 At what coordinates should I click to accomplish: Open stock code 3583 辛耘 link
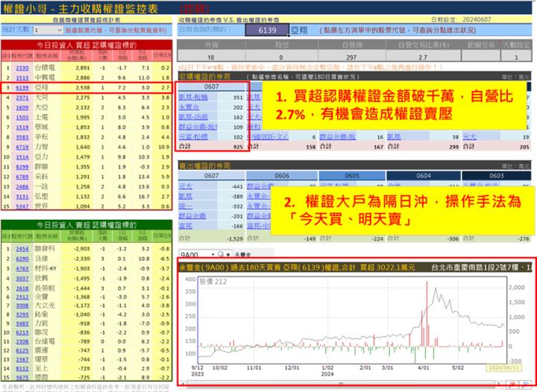click(x=22, y=137)
